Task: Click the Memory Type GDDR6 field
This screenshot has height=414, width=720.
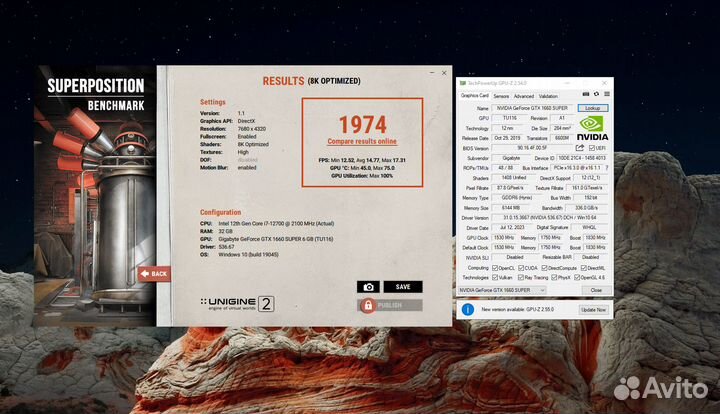Action: point(517,198)
